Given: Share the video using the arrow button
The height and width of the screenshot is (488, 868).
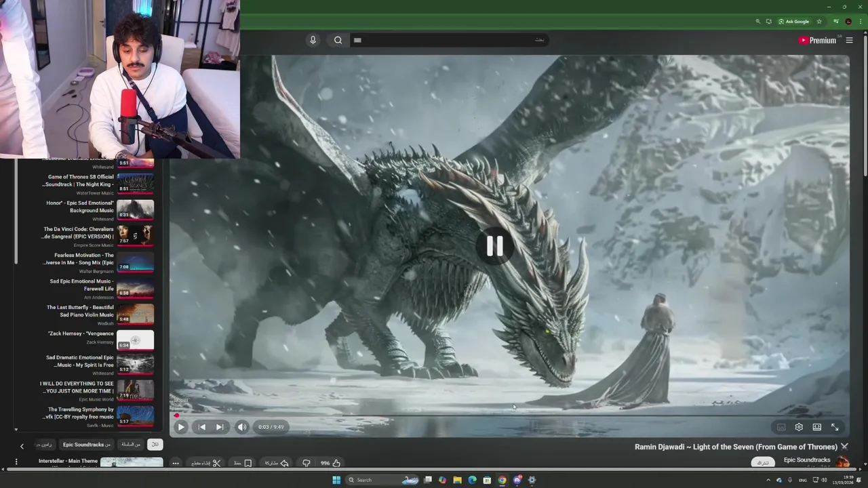Looking at the screenshot, I should [277, 464].
